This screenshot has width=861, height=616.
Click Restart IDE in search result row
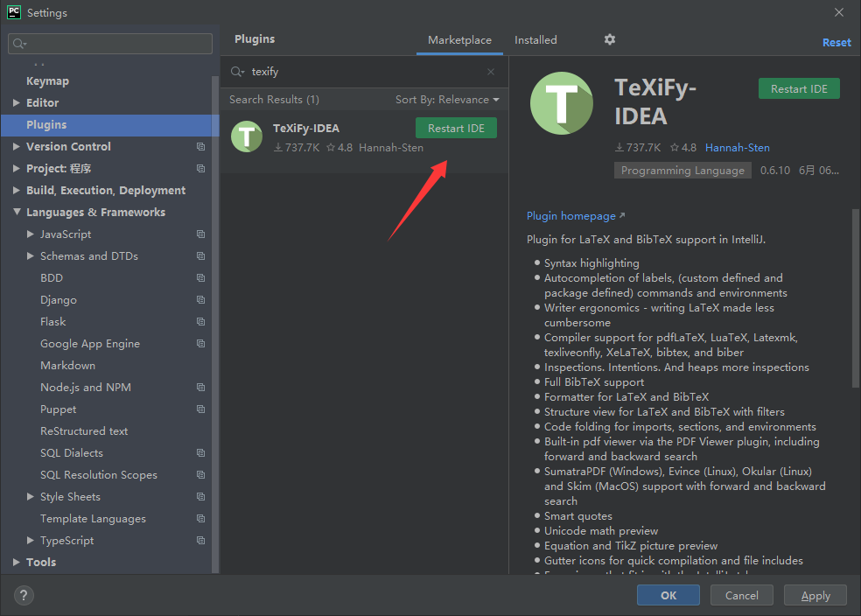[x=456, y=129]
